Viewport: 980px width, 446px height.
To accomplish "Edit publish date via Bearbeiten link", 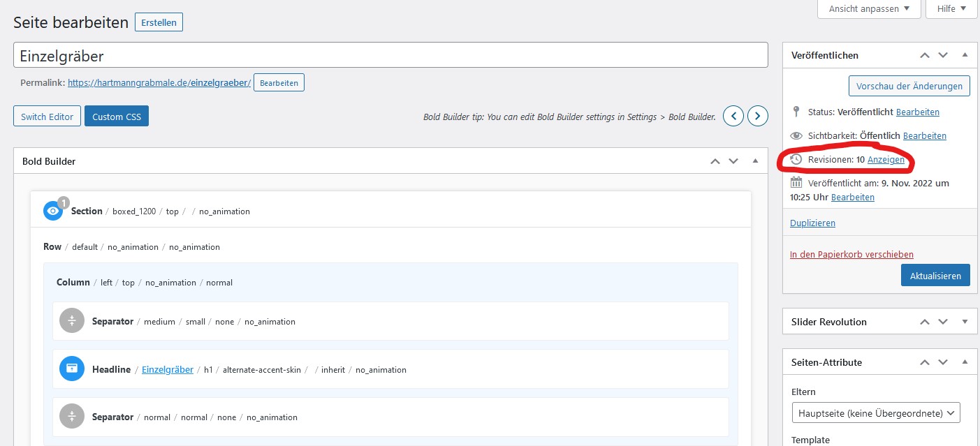I will [x=853, y=197].
